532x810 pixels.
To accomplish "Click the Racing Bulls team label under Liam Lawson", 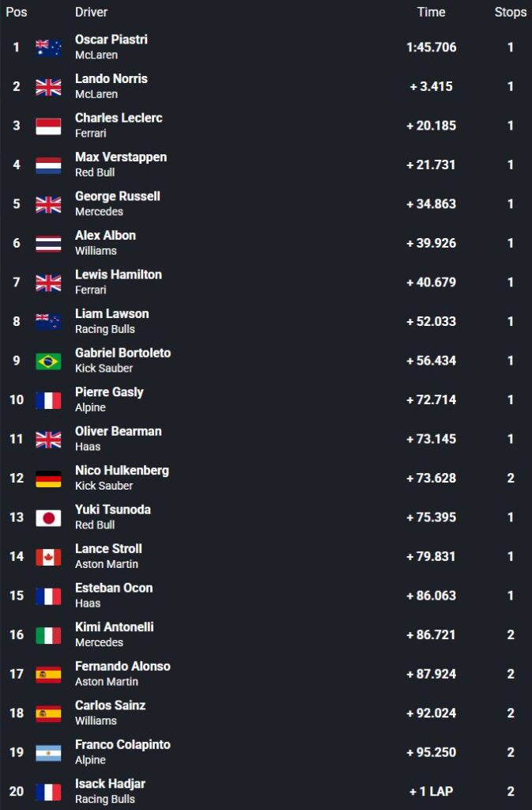I will click(105, 329).
